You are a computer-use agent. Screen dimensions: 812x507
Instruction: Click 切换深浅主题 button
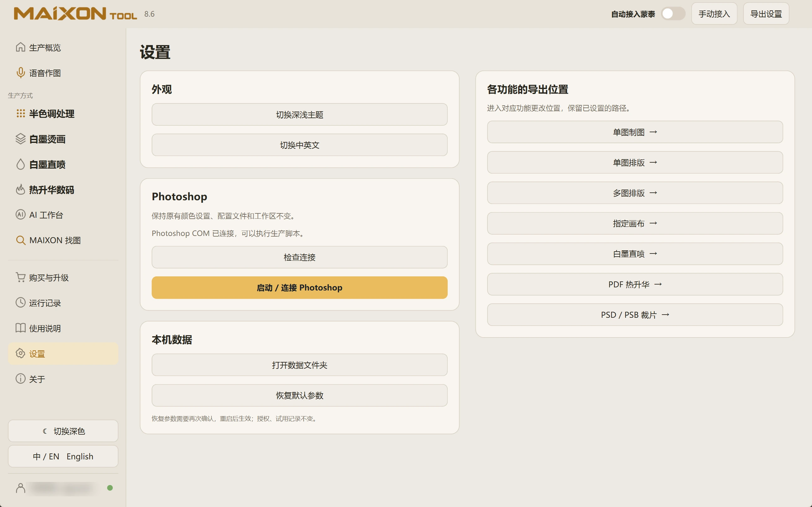[x=299, y=115]
